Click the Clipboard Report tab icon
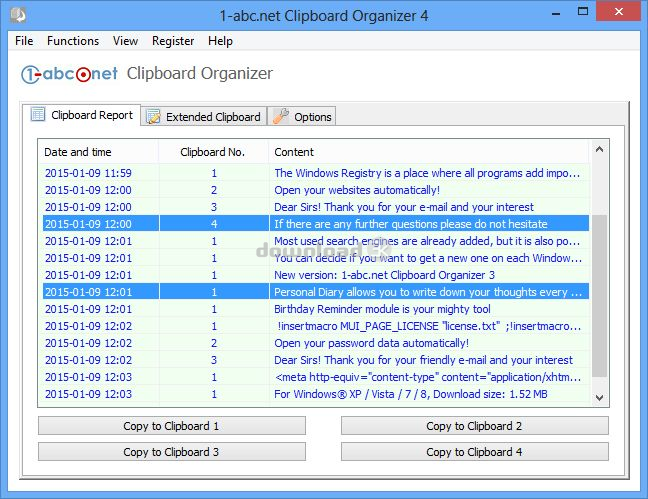 pyautogui.click(x=38, y=115)
